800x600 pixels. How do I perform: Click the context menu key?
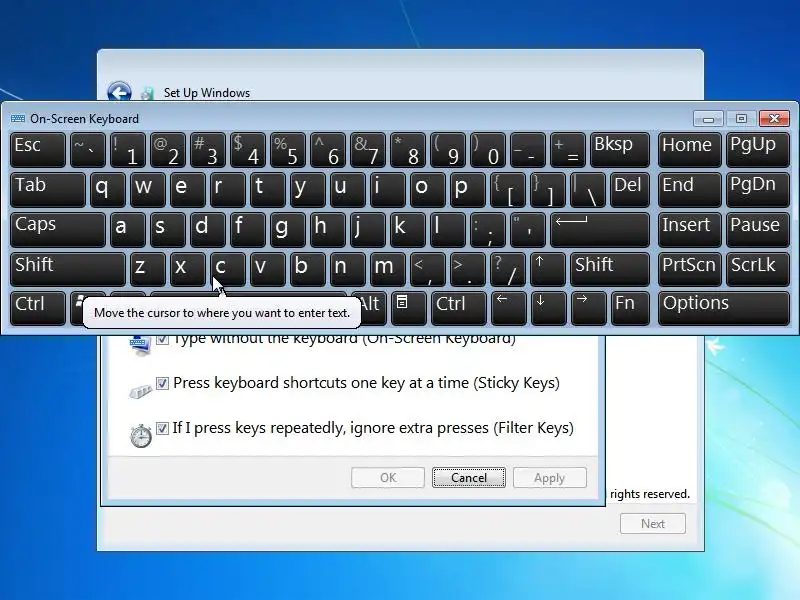point(408,308)
